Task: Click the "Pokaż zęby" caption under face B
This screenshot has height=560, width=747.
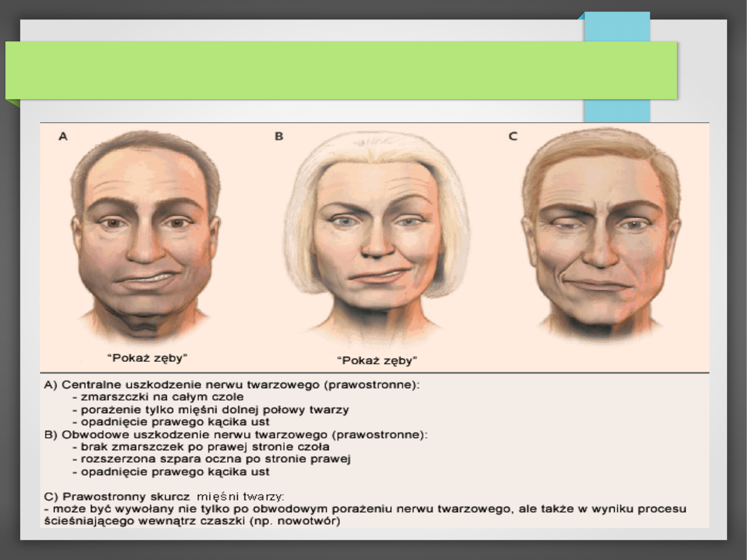Action: click(377, 361)
